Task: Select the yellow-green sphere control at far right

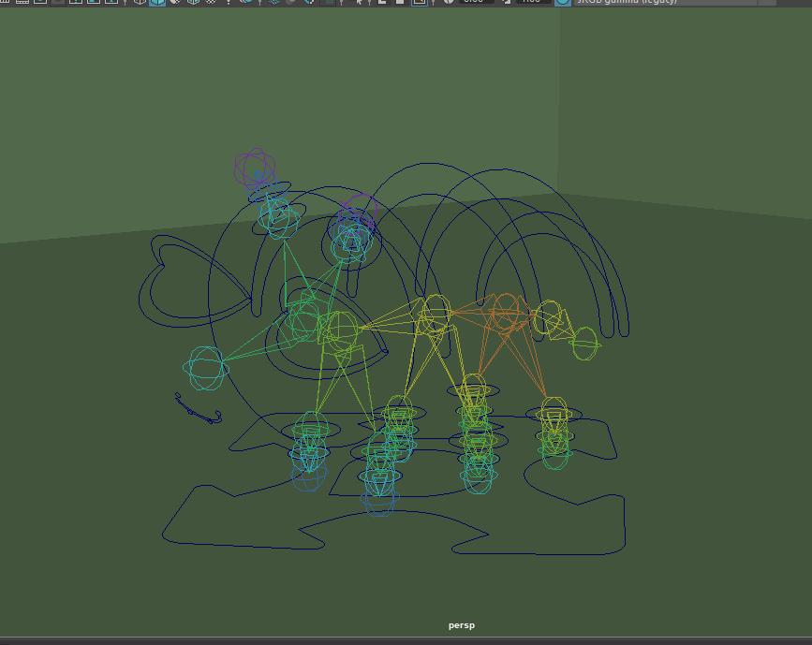Action: (585, 344)
